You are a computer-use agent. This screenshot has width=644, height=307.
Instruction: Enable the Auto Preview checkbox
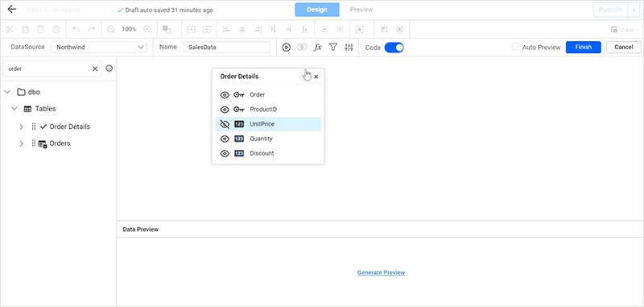pyautogui.click(x=515, y=48)
